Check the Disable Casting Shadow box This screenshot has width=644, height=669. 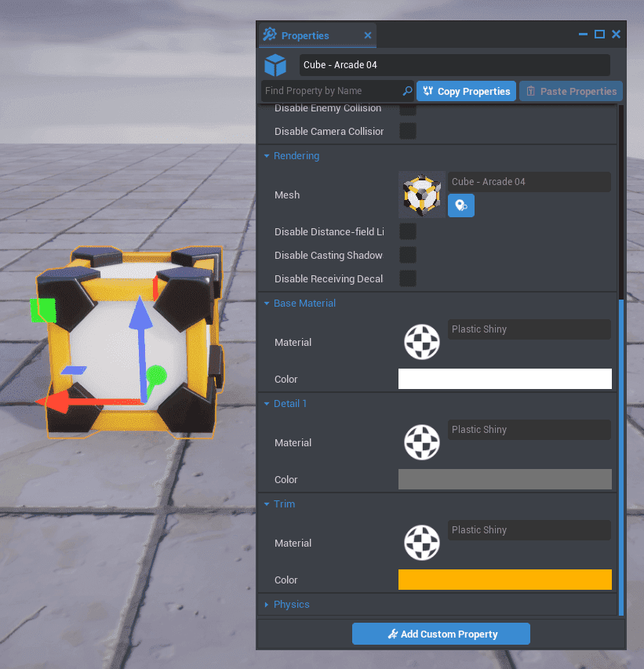pyautogui.click(x=408, y=256)
